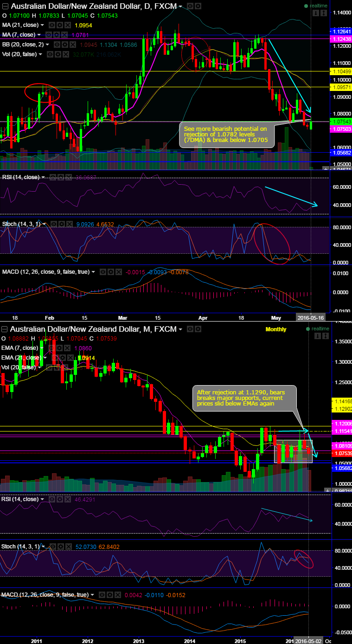Image resolution: width=352 pixels, height=644 pixels.
Task: Remove daily MACD indicator with X
Action: (x=119, y=272)
